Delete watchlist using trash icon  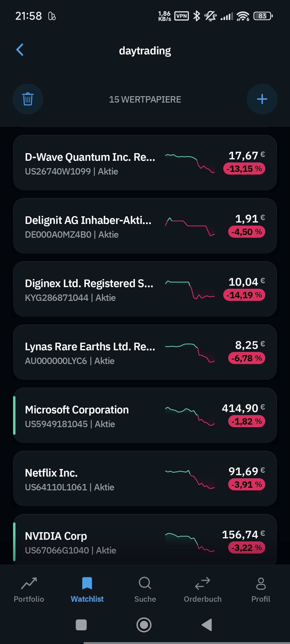click(28, 99)
